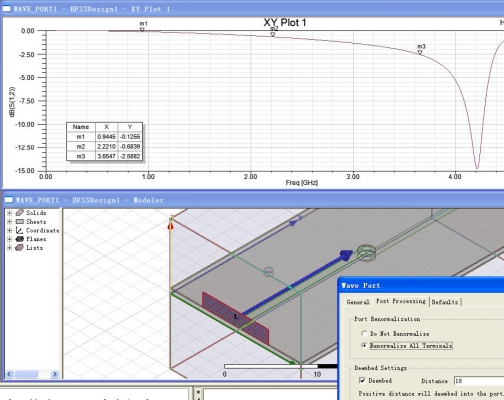Click the m3 Y value -2.6882
Screen dimensions: 504x400
point(130,156)
